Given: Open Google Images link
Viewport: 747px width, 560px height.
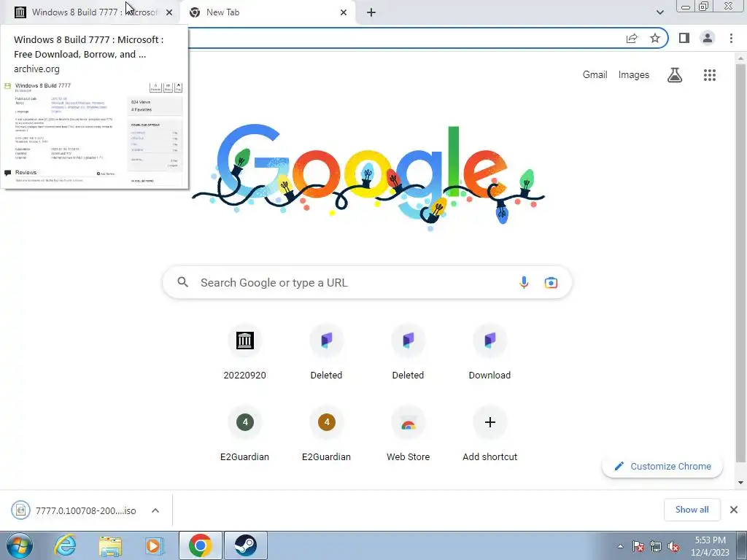Looking at the screenshot, I should 634,75.
